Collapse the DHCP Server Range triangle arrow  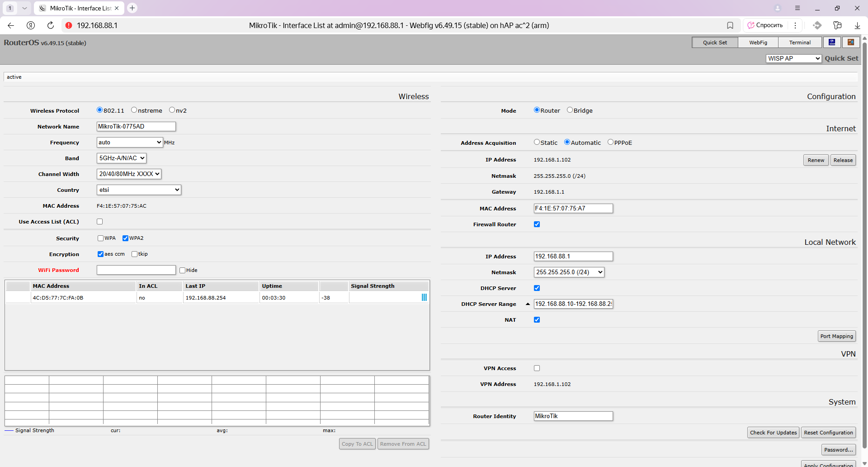[528, 304]
